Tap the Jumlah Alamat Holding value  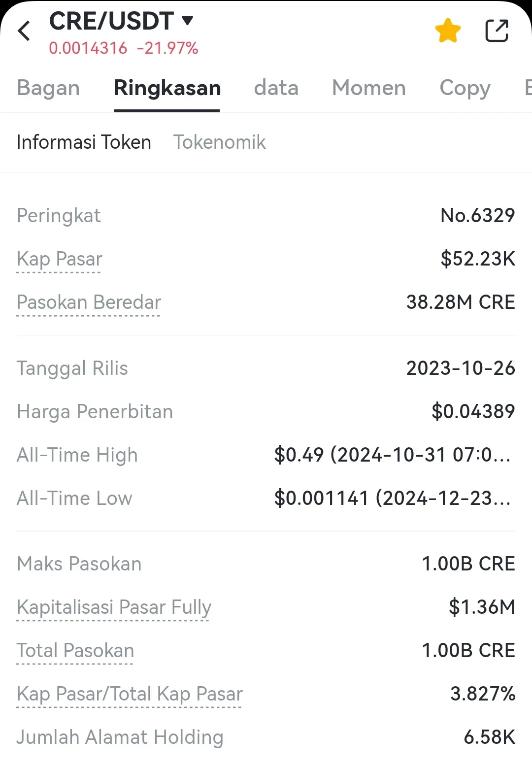pyautogui.click(x=489, y=737)
